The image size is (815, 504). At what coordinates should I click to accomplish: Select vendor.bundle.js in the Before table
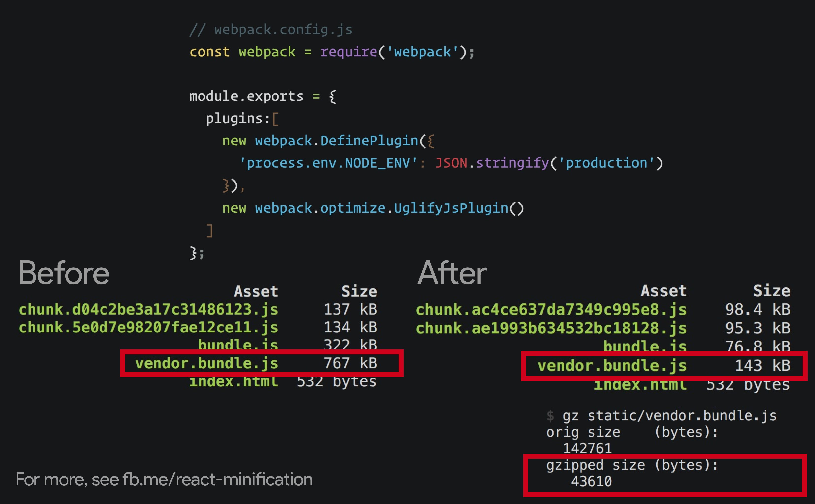pyautogui.click(x=206, y=363)
